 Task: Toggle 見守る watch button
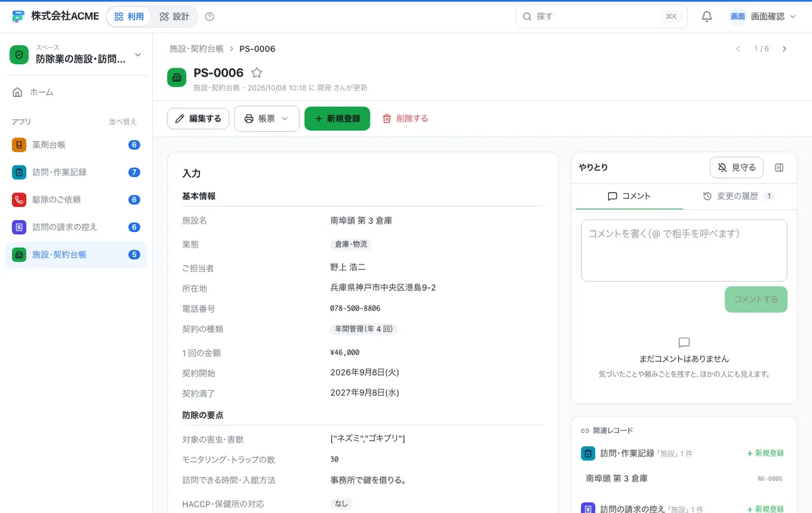click(x=737, y=167)
